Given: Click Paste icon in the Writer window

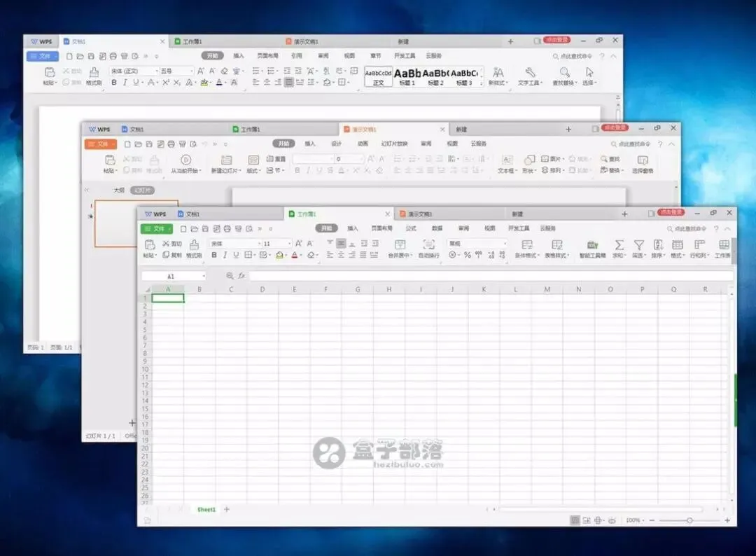Looking at the screenshot, I should [x=50, y=72].
